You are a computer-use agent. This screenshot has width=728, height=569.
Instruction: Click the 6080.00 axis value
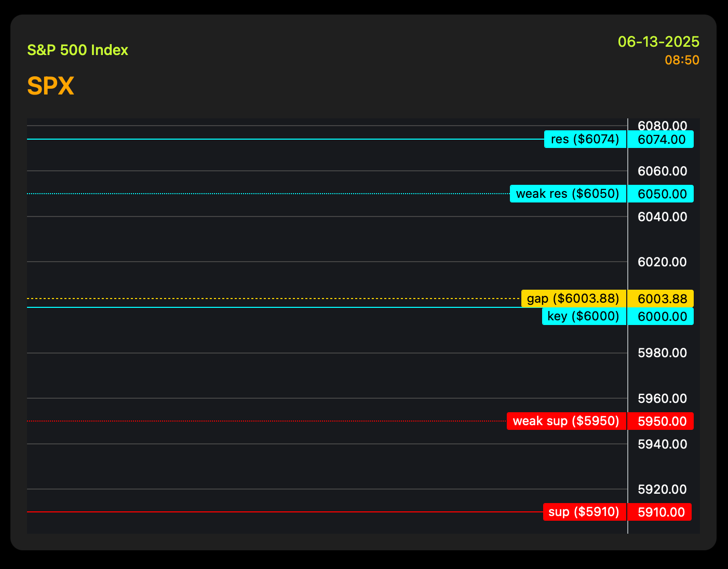(x=662, y=126)
